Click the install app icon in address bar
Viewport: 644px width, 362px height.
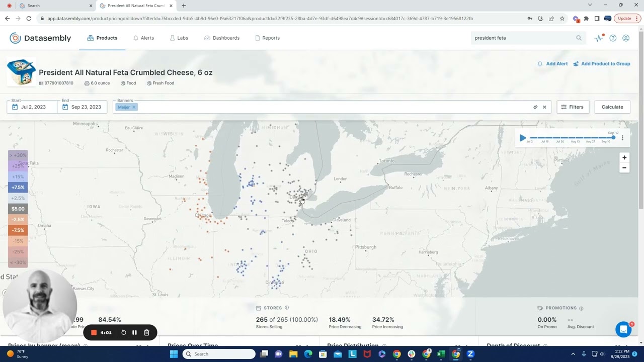tap(540, 19)
